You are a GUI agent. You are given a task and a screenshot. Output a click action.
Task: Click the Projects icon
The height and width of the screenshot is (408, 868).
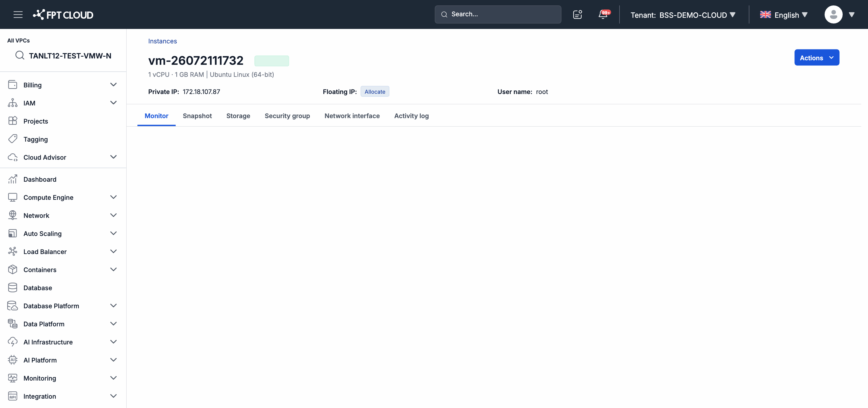pos(12,121)
